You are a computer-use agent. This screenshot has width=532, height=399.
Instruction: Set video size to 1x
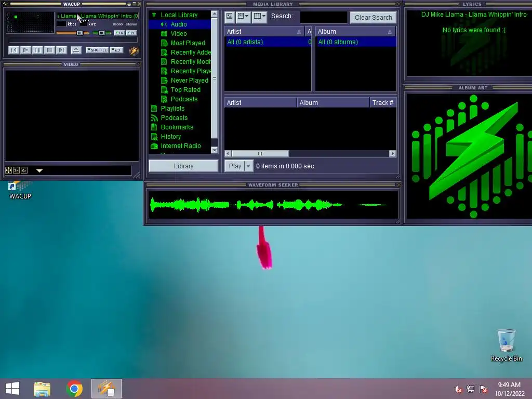(16, 170)
